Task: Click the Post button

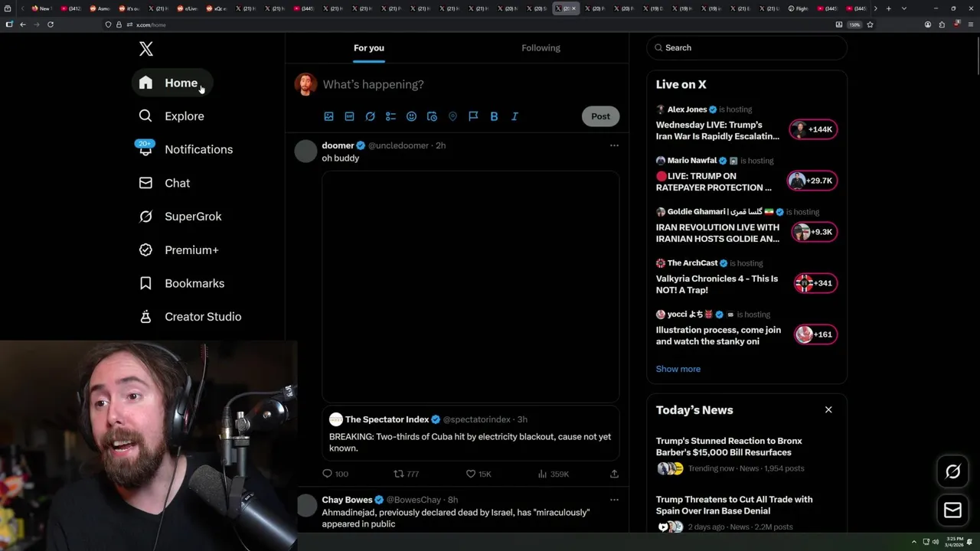Action: point(600,116)
